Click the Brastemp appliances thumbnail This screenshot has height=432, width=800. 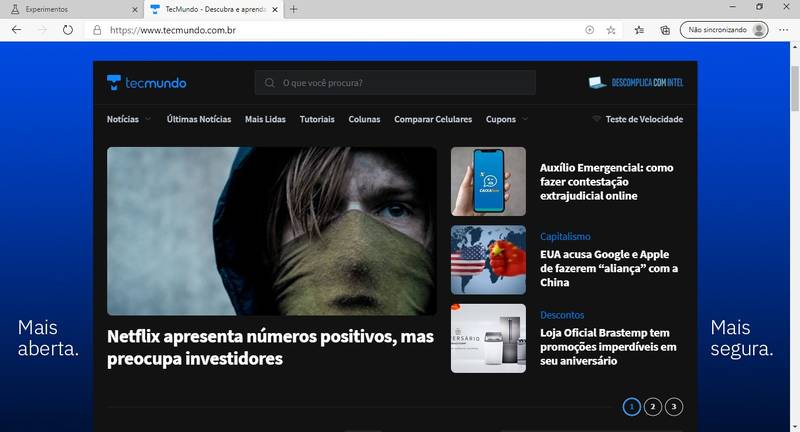488,339
